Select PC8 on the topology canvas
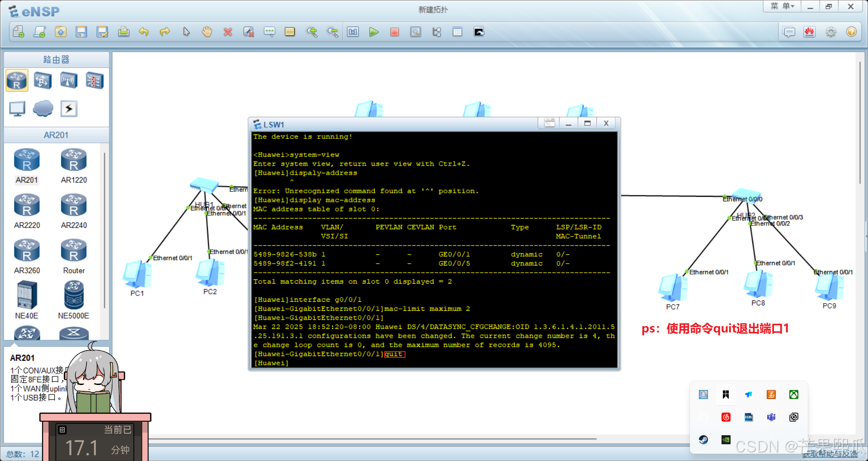The height and width of the screenshot is (461, 868). [758, 284]
